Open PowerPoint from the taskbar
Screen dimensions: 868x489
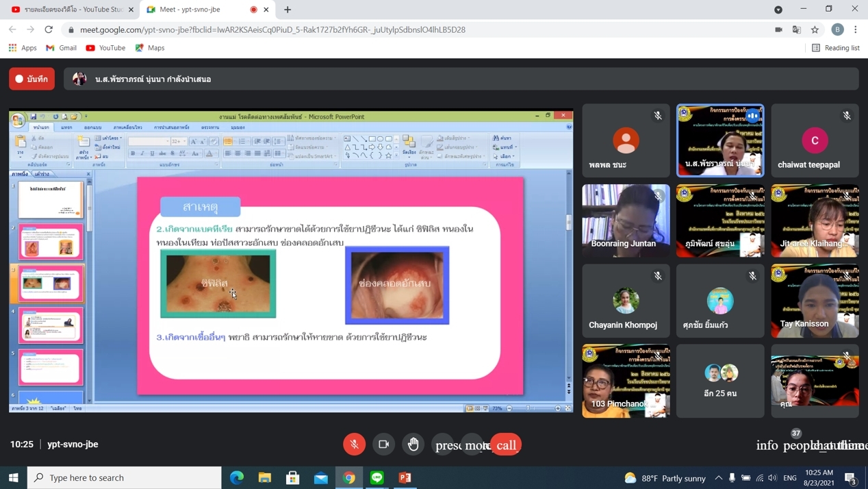pyautogui.click(x=405, y=477)
